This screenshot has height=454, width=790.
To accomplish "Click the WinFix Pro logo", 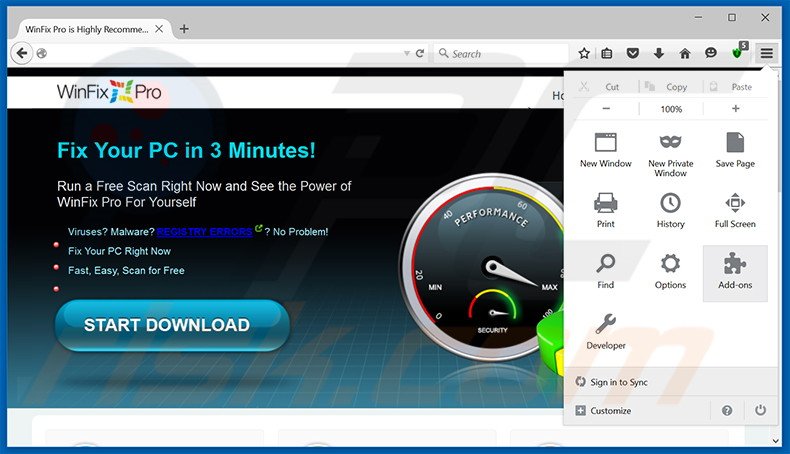I will pos(109,92).
